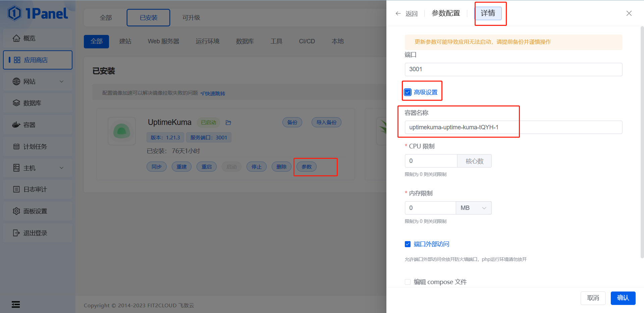Select the 工具 category filter
Screen dimensions: 644x313
click(x=276, y=42)
